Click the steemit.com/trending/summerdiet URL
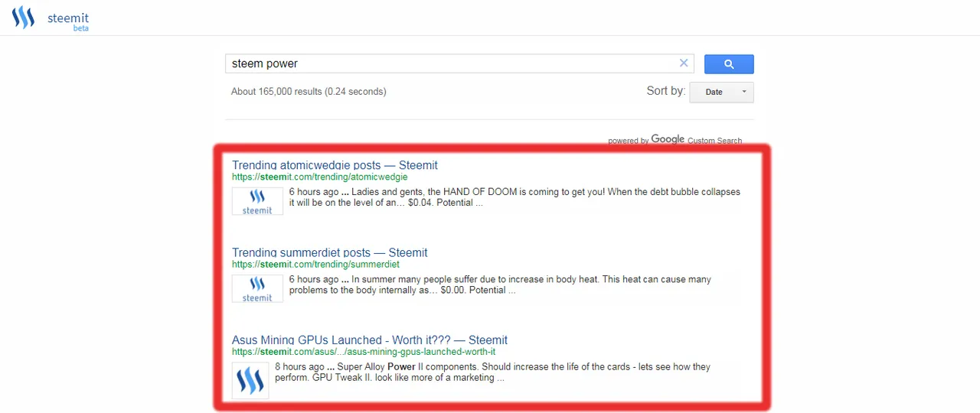Viewport: 980px width, 413px height. click(315, 264)
